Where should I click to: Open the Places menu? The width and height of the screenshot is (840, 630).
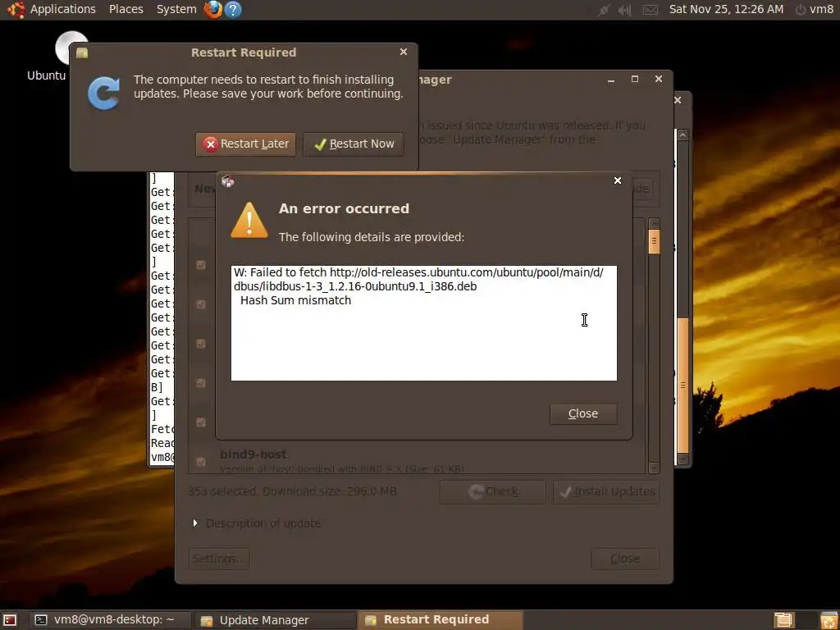[x=126, y=9]
